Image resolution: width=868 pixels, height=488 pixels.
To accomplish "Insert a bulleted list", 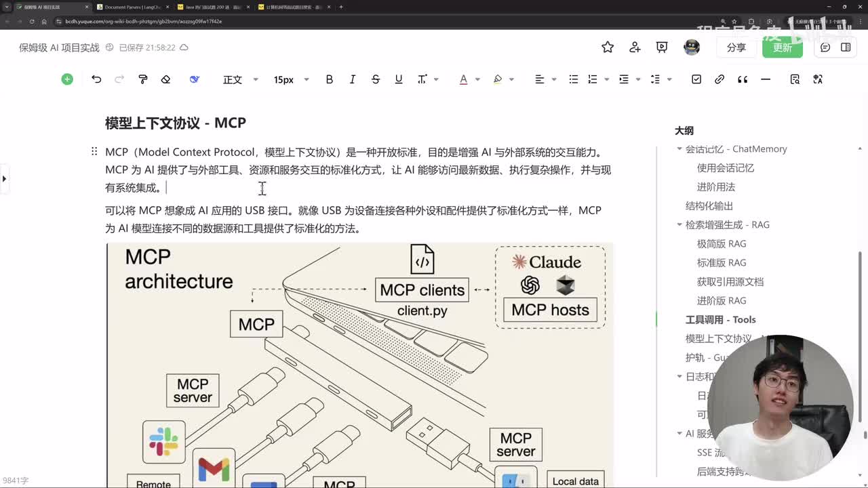I will pos(574,79).
